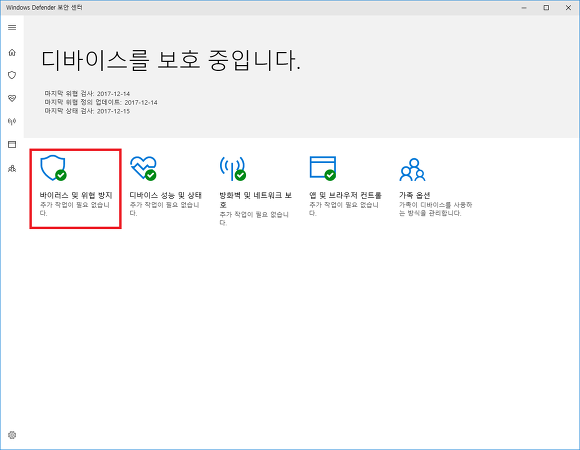The image size is (580, 450).
Task: Open firewall network antenna icon in sidebar
Action: pos(12,121)
